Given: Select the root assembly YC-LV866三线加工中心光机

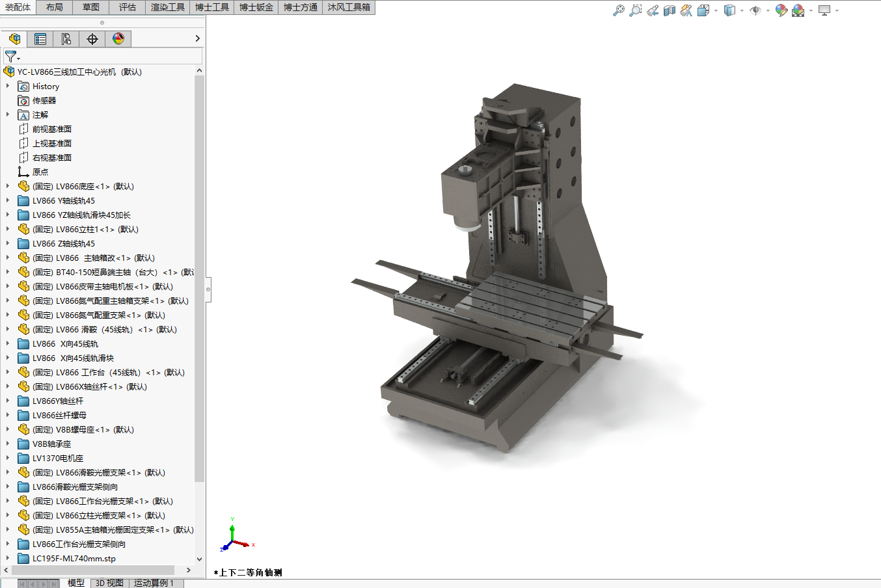Looking at the screenshot, I should point(79,72).
